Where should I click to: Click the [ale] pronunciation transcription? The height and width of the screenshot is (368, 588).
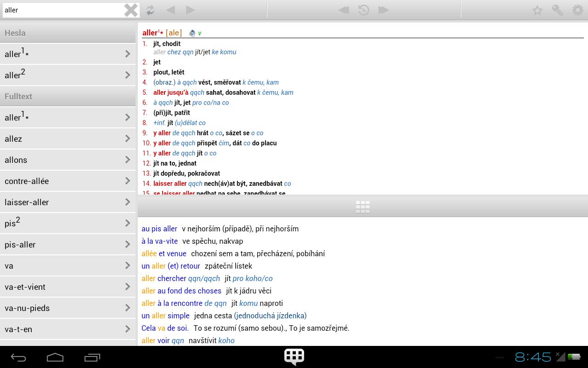[174, 33]
